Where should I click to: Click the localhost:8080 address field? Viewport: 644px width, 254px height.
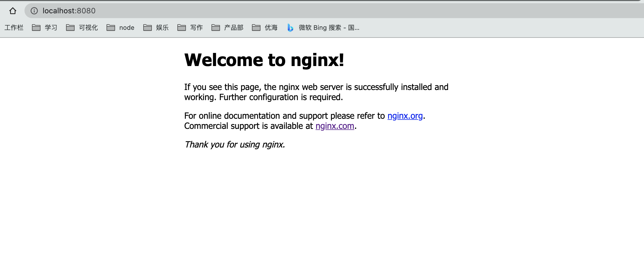pos(334,11)
